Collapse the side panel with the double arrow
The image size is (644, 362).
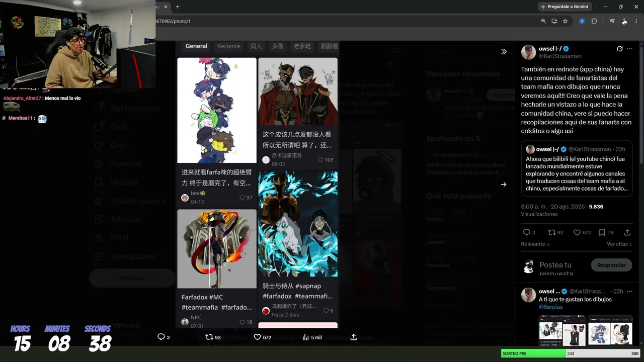504,51
